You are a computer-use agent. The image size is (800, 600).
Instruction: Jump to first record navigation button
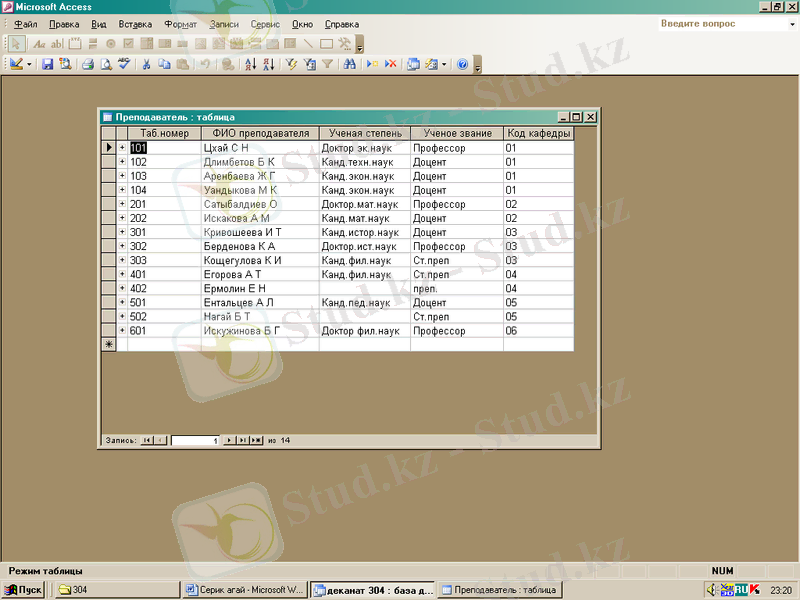pos(147,440)
